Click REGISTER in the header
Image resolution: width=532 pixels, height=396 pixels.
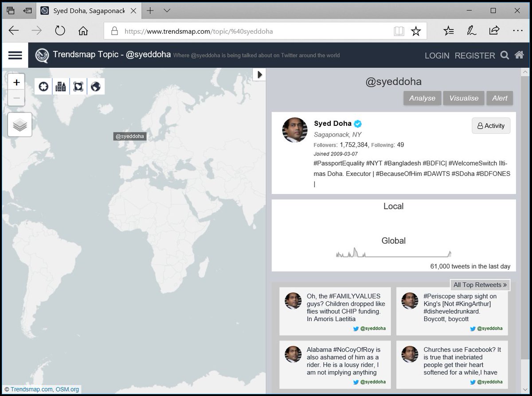[x=475, y=56]
